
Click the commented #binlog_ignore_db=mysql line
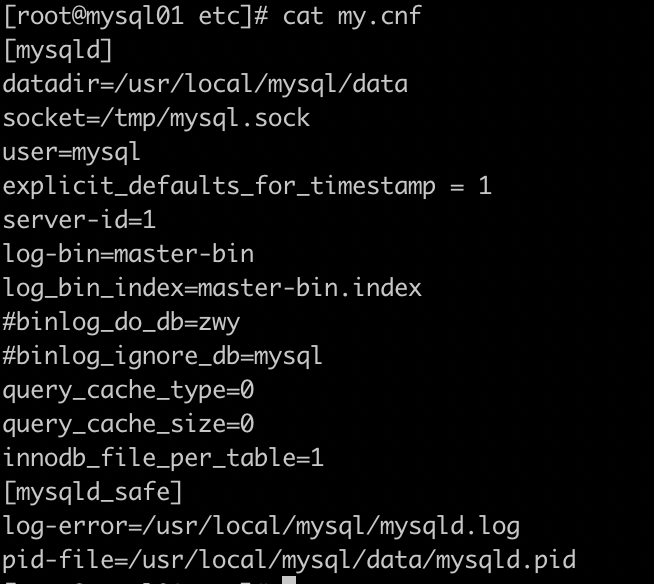(x=162, y=356)
